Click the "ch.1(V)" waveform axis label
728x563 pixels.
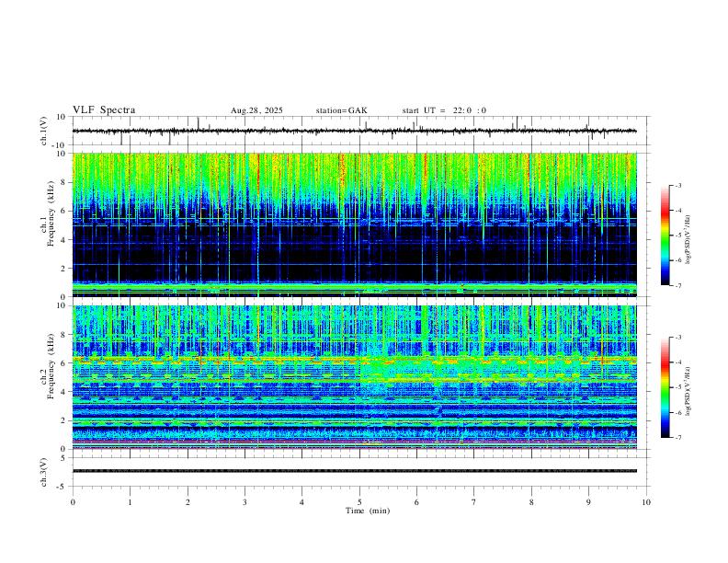[44, 131]
